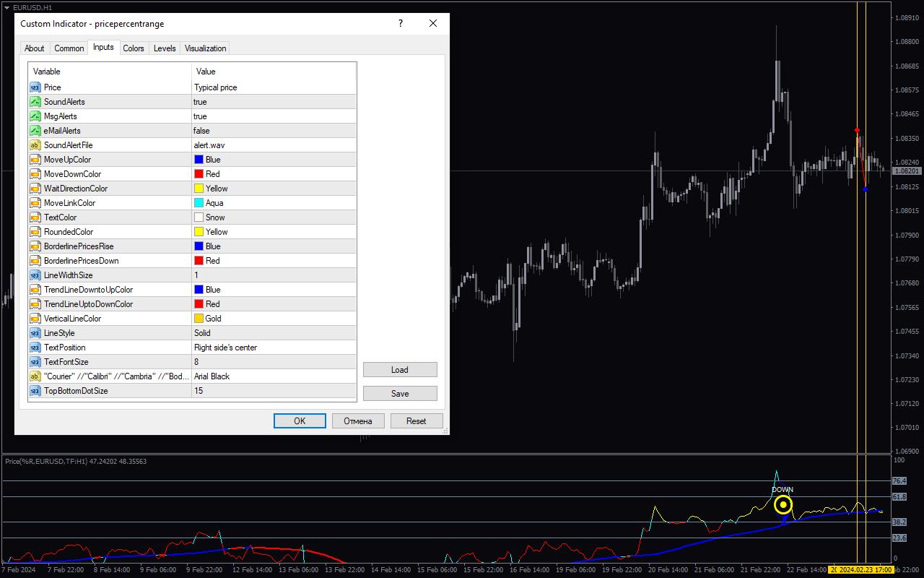Viewport: 924px width, 578px height.
Task: Click the WaitDirectionColor row icon
Action: [x=35, y=189]
